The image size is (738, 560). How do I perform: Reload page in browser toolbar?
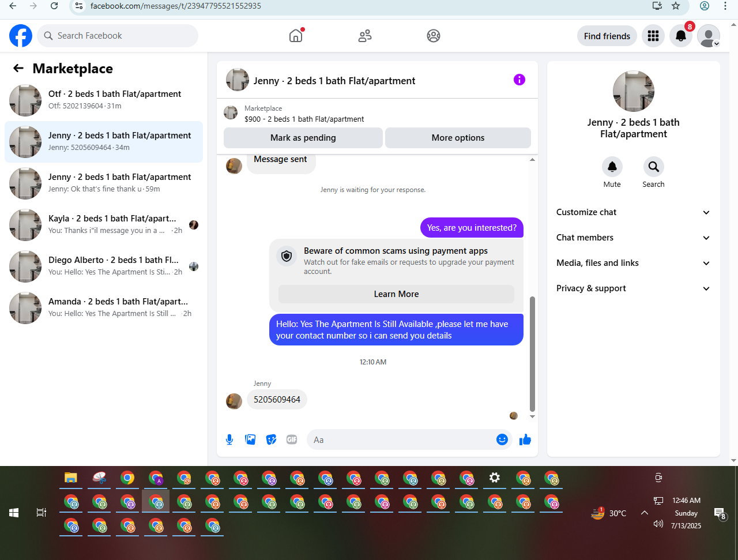click(54, 6)
